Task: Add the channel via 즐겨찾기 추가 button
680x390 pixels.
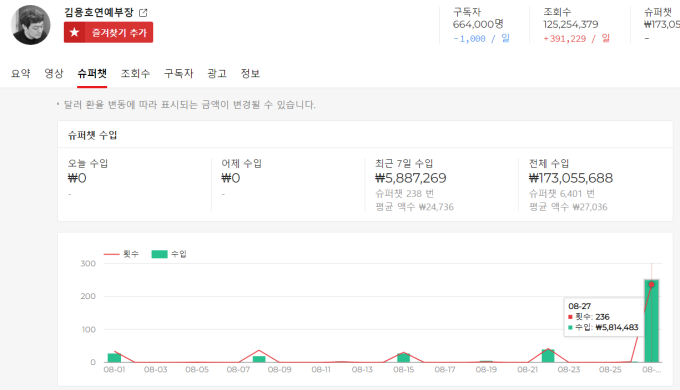Action: 108,33
